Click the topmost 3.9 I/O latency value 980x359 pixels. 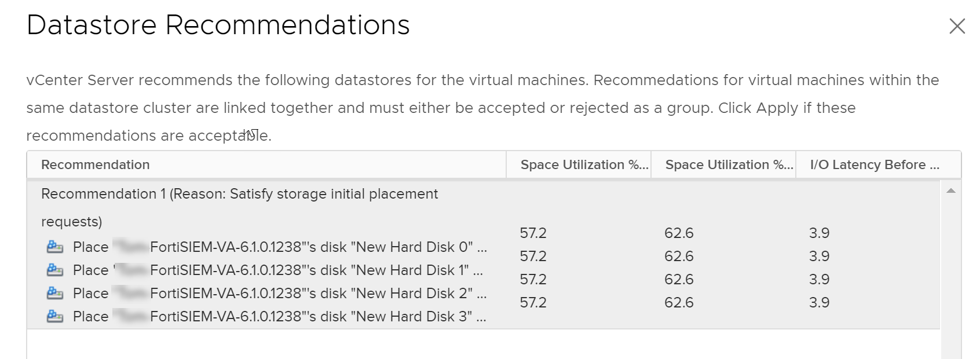tap(819, 233)
